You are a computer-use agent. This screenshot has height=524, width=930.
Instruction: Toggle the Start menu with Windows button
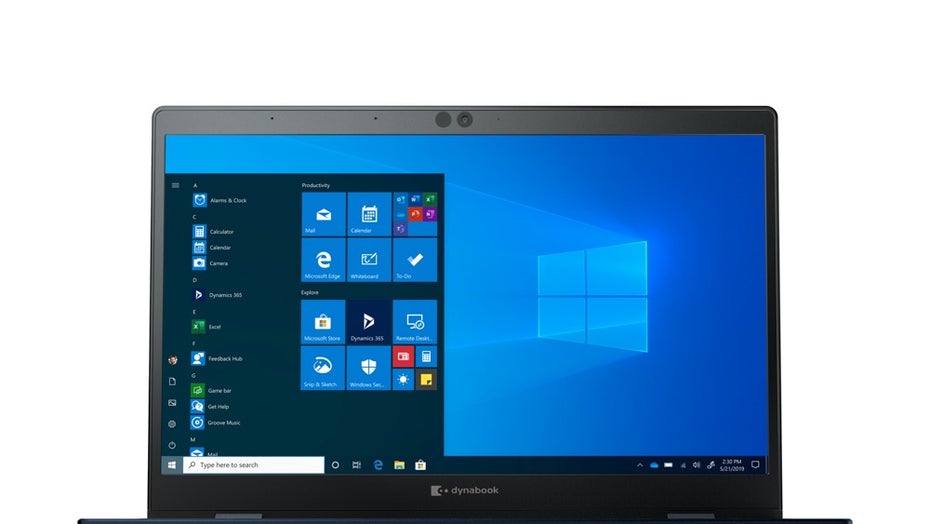[172, 465]
